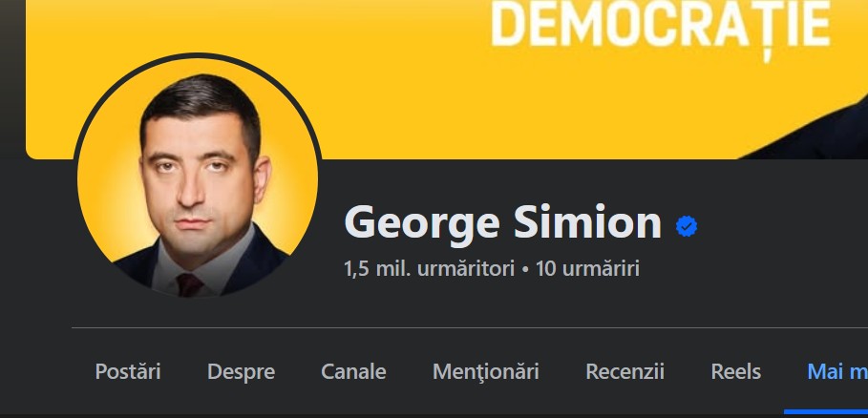Click the horizontal divider above the tabs
This screenshot has width=868, height=418.
coord(470,328)
